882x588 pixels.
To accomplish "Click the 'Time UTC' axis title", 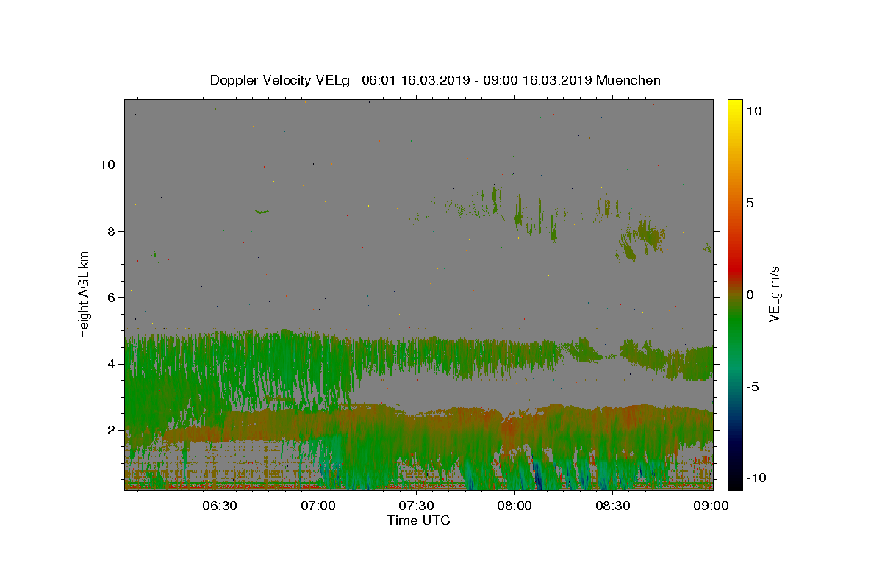I will 418,520.
